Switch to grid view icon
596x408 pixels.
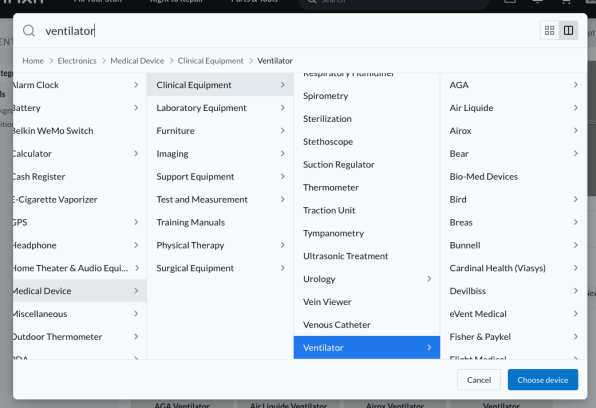click(549, 30)
